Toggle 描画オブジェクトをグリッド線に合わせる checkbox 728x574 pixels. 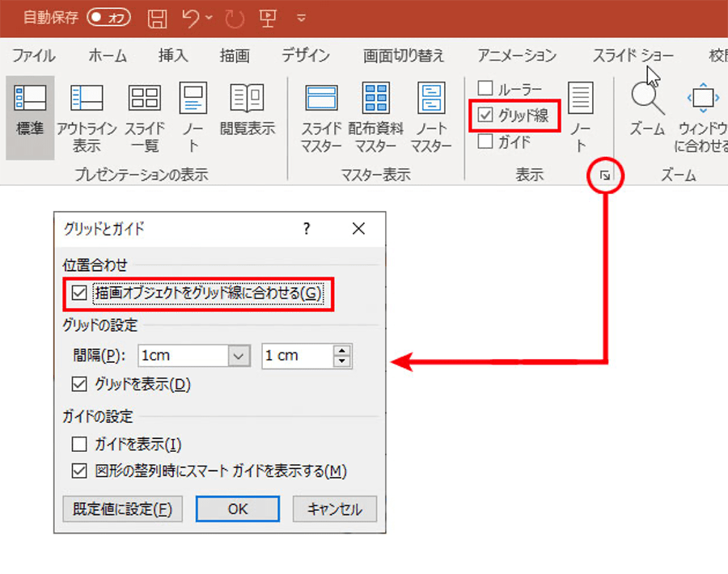click(79, 293)
